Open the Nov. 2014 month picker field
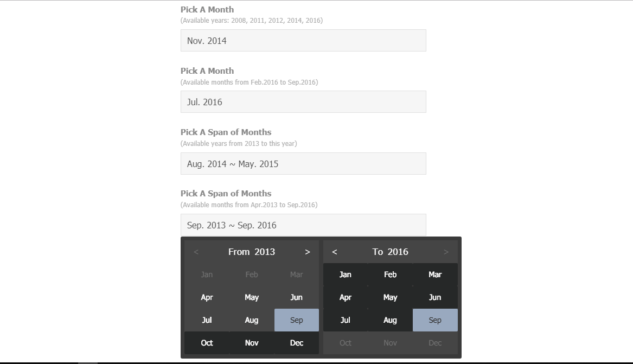Image resolution: width=633 pixels, height=364 pixels. point(303,40)
